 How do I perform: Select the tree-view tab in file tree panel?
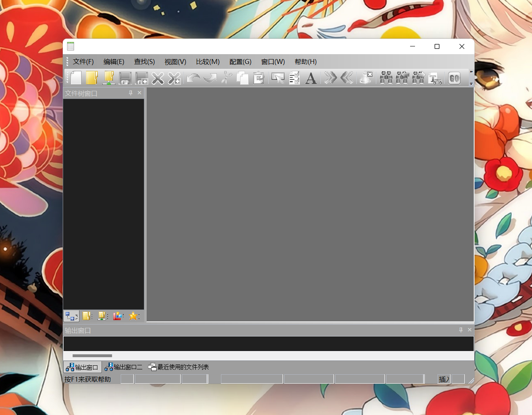click(71, 316)
